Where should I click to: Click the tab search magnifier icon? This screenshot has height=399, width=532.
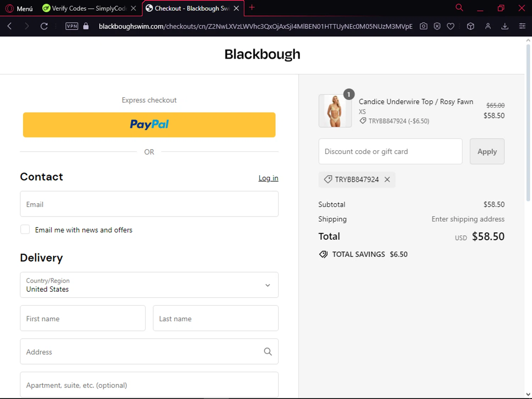(x=459, y=7)
